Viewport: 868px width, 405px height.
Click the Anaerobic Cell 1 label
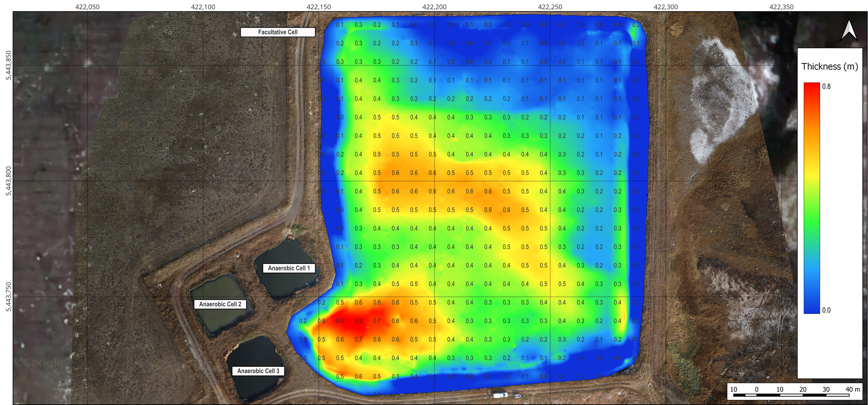[289, 268]
